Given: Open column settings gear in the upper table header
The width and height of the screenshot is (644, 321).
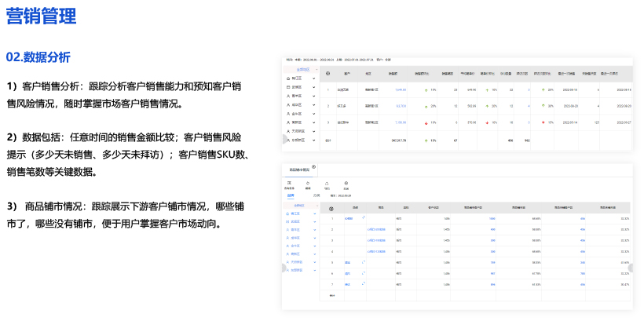Looking at the screenshot, I should (x=328, y=74).
